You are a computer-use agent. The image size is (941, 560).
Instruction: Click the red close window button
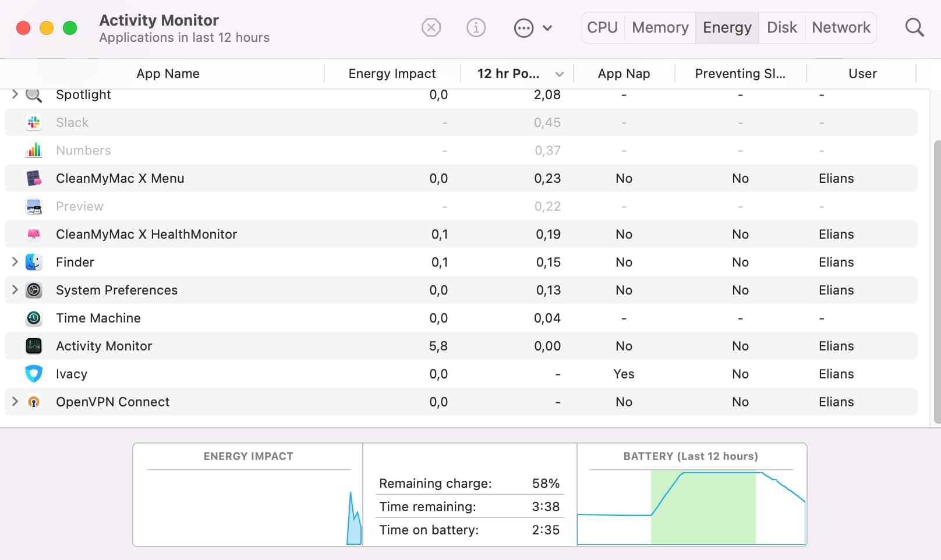(23, 28)
